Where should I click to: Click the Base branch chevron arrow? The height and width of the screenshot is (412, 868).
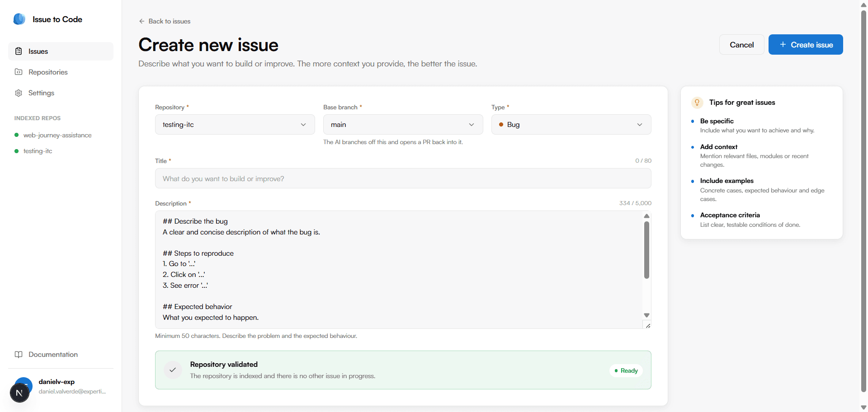pos(472,125)
